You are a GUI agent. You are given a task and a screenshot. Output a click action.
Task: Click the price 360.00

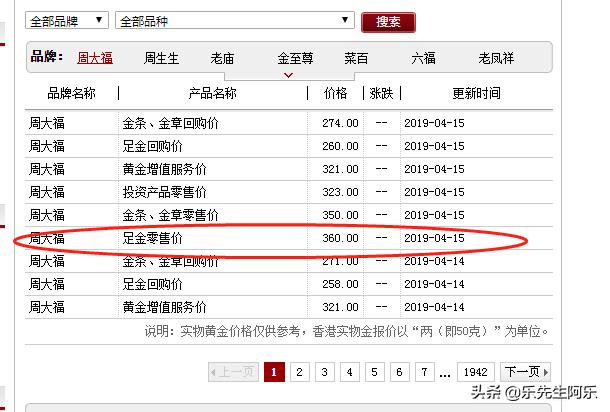point(340,238)
